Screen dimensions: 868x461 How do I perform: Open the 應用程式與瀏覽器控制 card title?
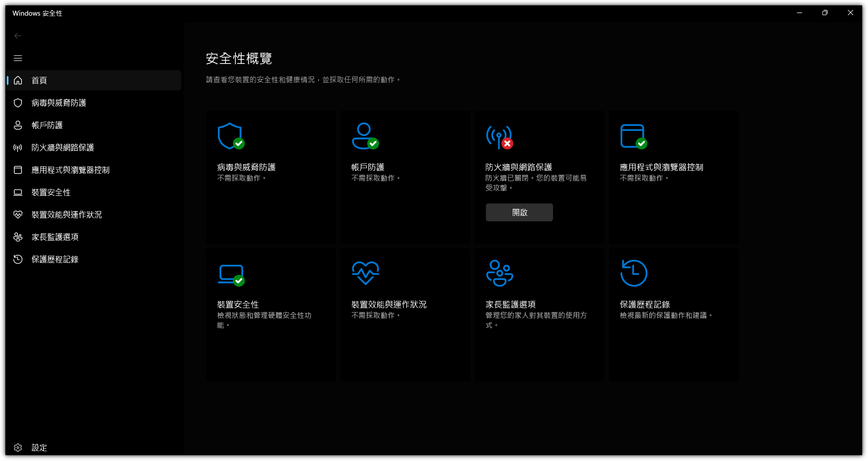(x=661, y=167)
